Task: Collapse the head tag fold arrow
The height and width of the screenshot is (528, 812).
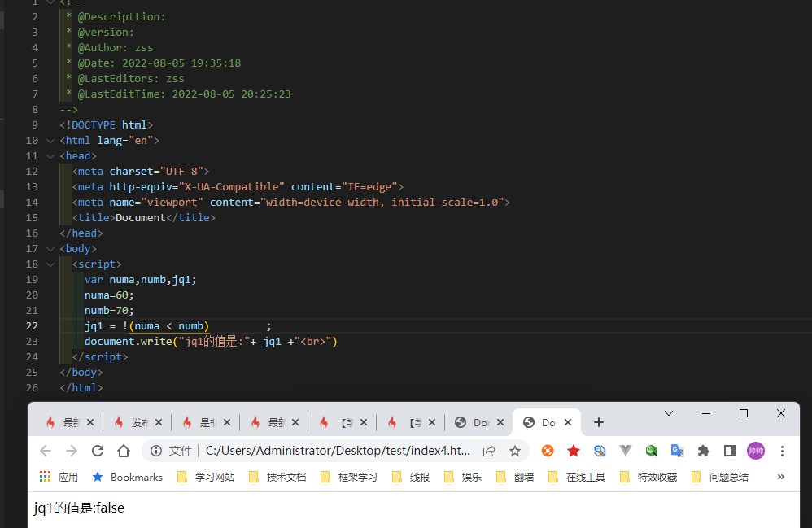Action: 50,156
